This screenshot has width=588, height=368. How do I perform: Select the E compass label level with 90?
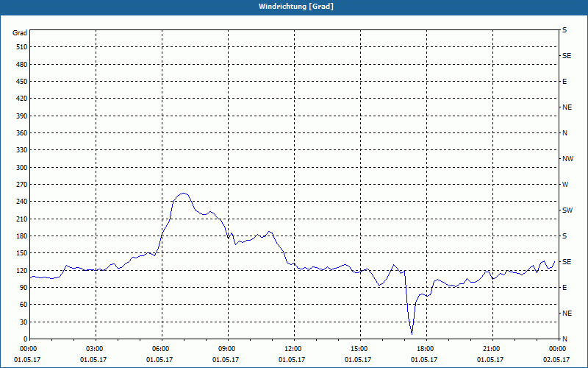tap(564, 287)
